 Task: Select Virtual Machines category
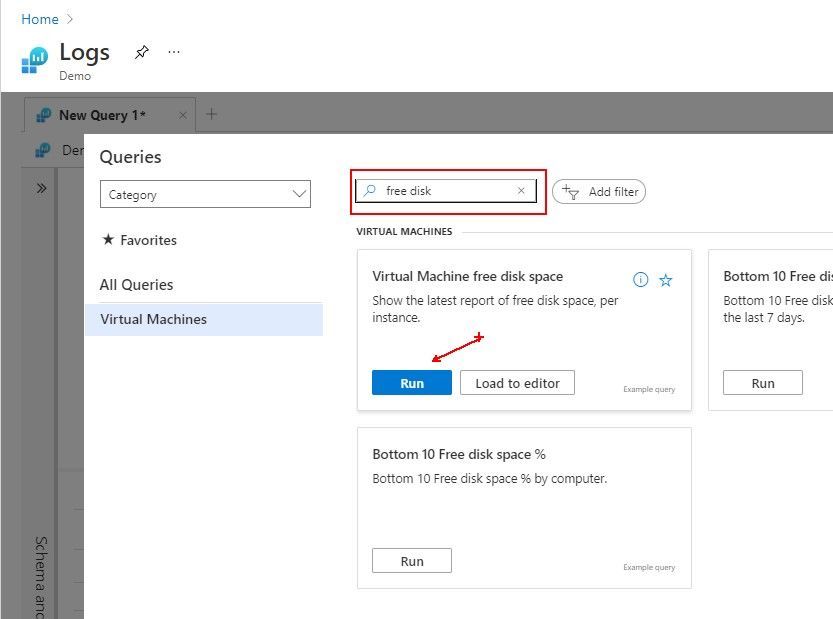click(204, 319)
